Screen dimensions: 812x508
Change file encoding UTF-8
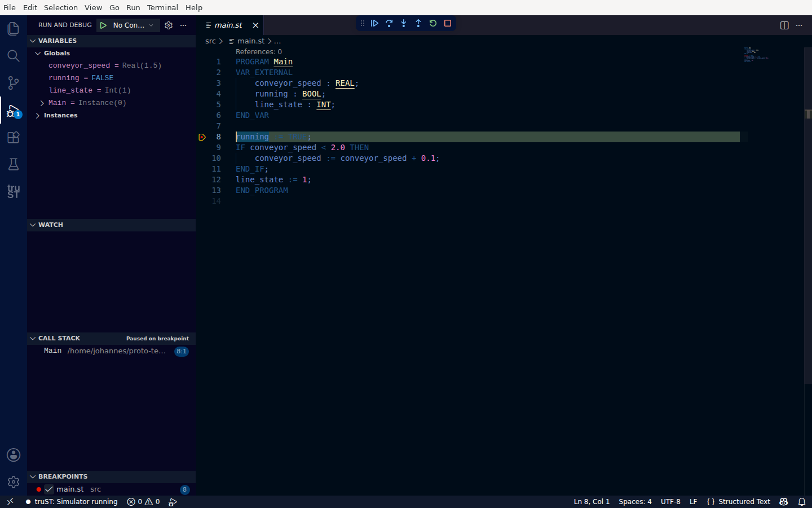click(670, 502)
